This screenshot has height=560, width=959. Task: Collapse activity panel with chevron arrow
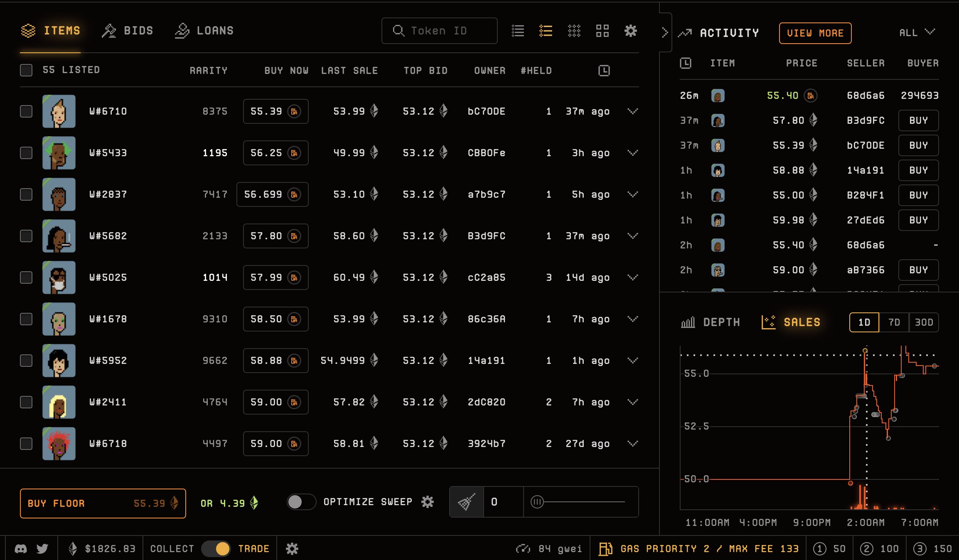pyautogui.click(x=665, y=32)
